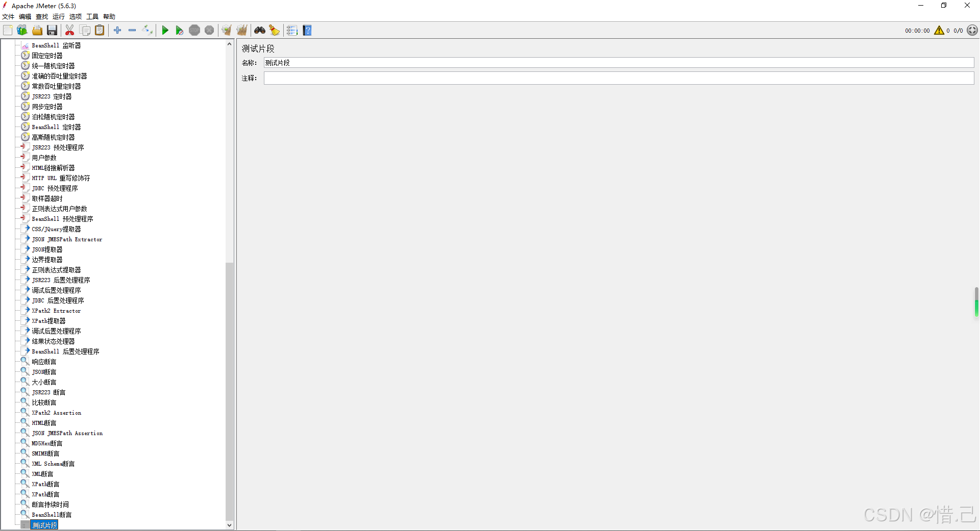Click the Toggle enable/disable icon
The image size is (980, 531).
click(x=148, y=31)
